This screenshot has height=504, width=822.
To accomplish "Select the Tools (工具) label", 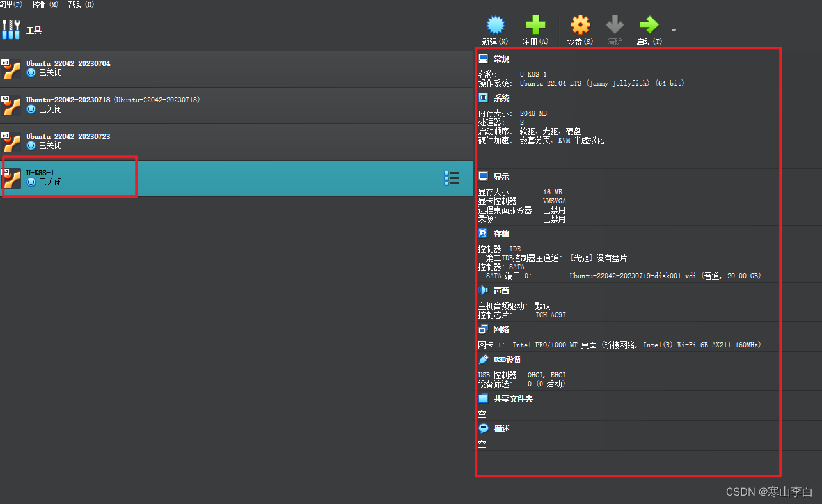I will 34,30.
